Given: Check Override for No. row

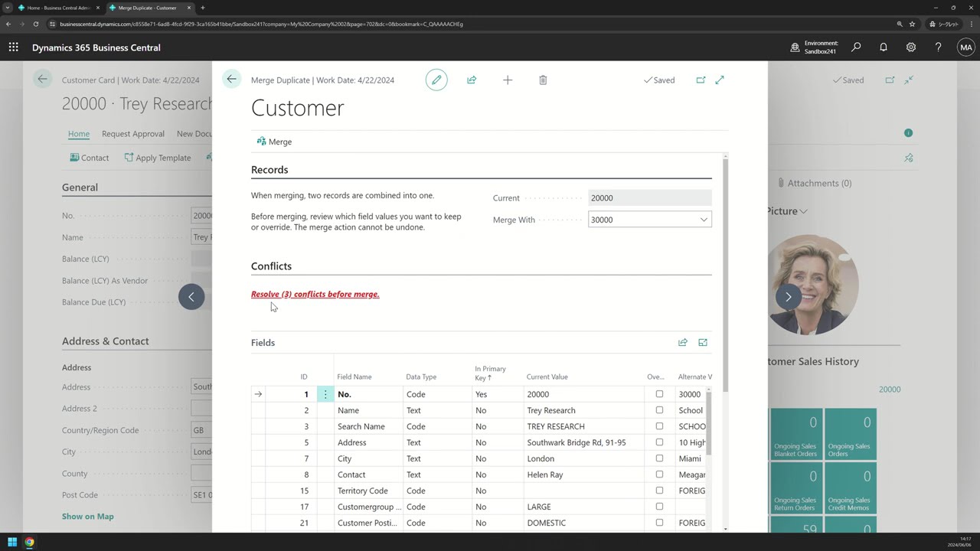Looking at the screenshot, I should click(659, 394).
